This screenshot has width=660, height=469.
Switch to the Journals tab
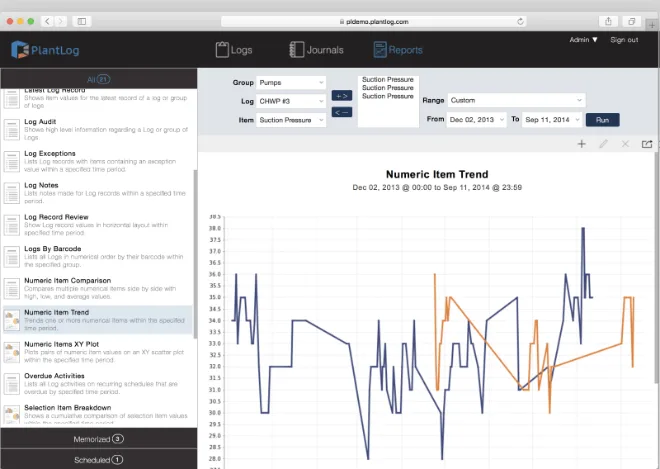click(316, 50)
